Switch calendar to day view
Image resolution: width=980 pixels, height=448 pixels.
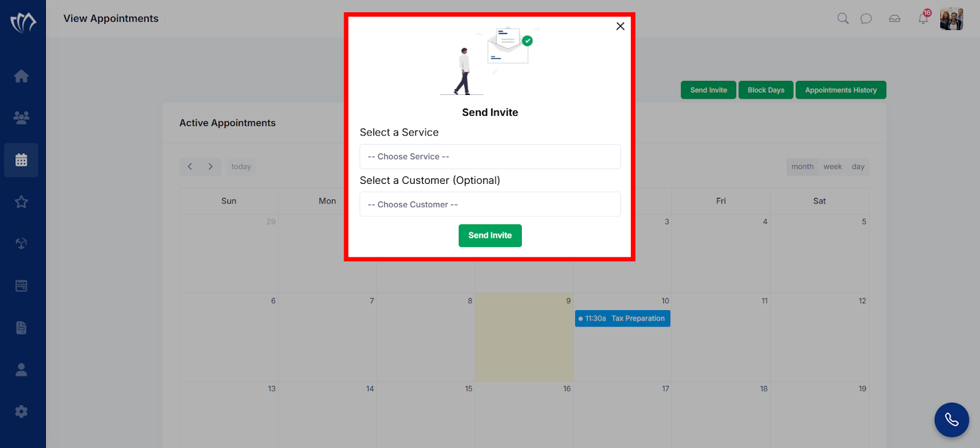tap(858, 167)
